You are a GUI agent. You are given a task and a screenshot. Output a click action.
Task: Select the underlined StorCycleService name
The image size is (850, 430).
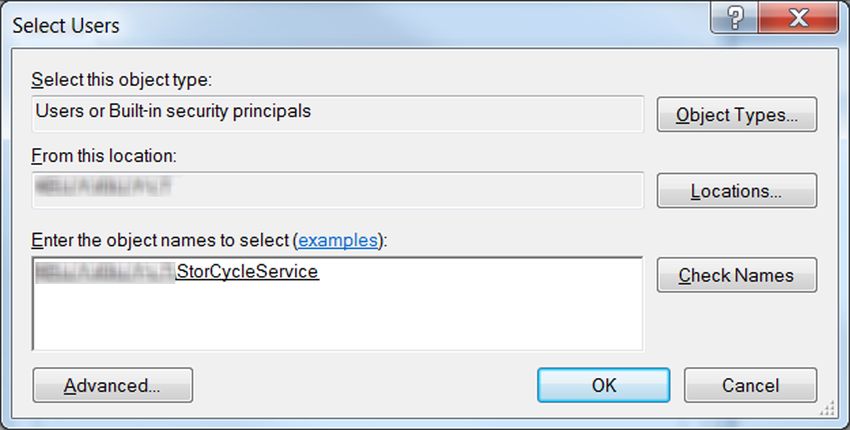click(248, 272)
